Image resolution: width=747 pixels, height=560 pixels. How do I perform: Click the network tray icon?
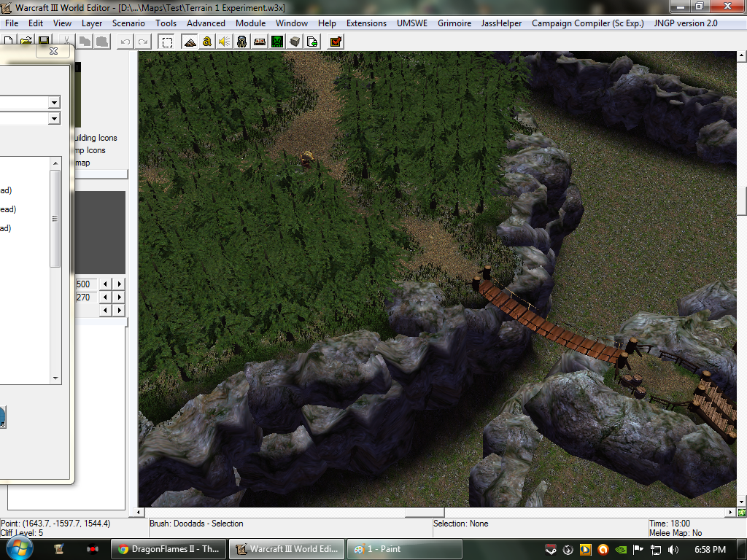coord(656,550)
